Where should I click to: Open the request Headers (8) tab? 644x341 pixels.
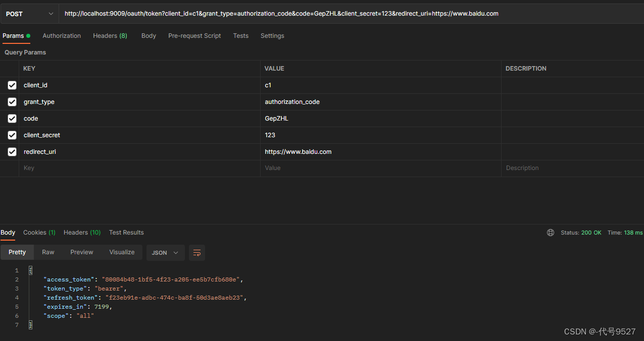(110, 36)
